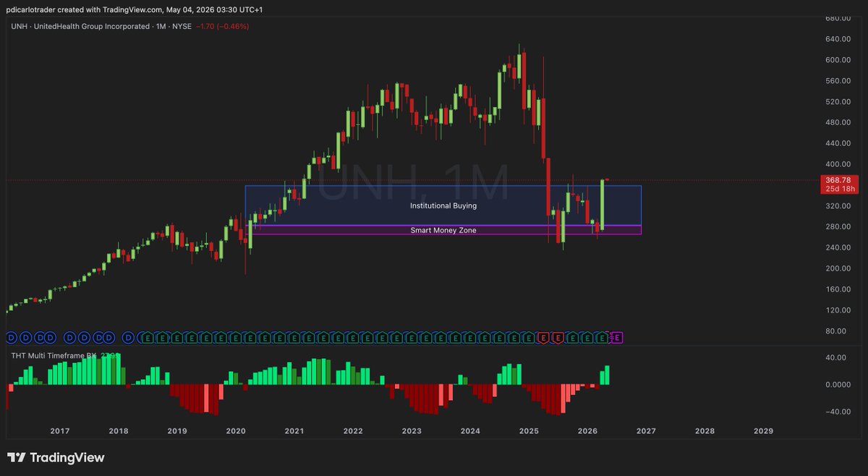
Task: Click the 2027 time axis label
Action: click(x=646, y=430)
